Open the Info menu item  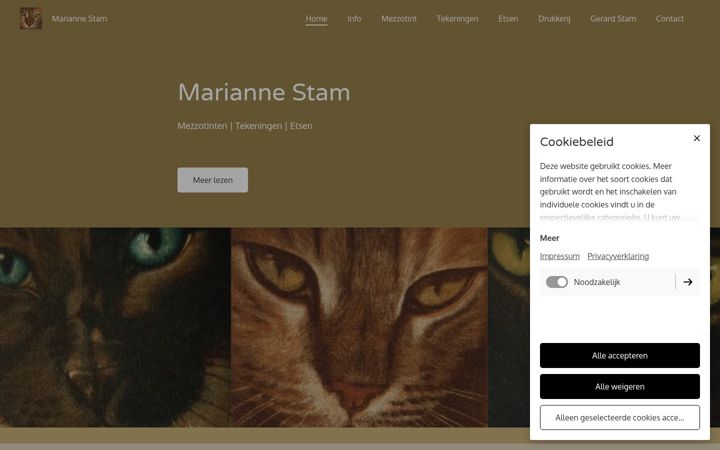354,19
